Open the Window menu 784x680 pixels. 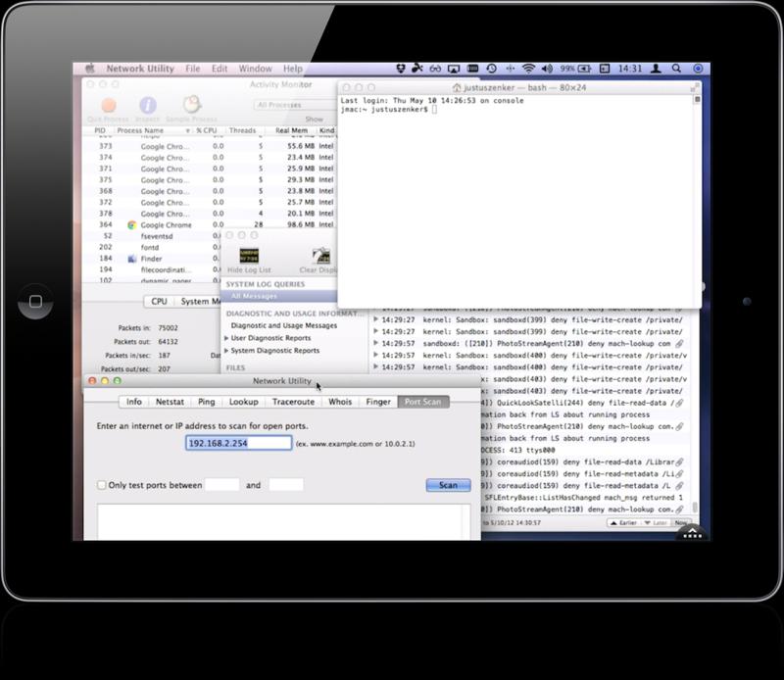(x=255, y=69)
